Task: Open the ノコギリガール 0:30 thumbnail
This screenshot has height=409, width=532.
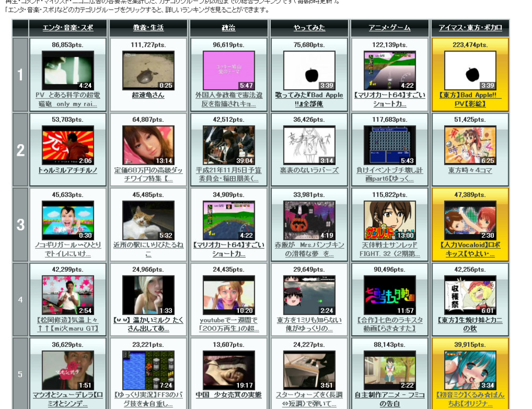Action: [x=68, y=220]
